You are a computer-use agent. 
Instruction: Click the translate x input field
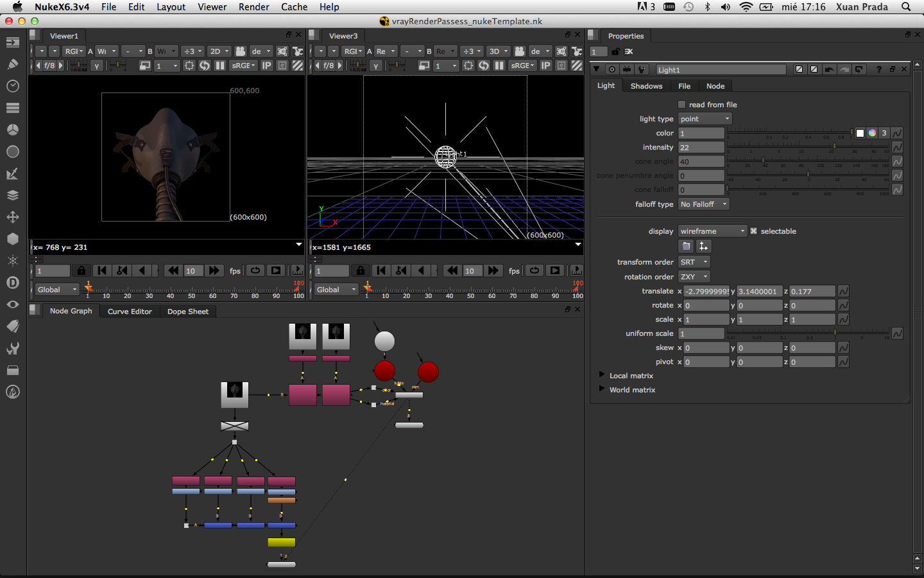pyautogui.click(x=706, y=292)
